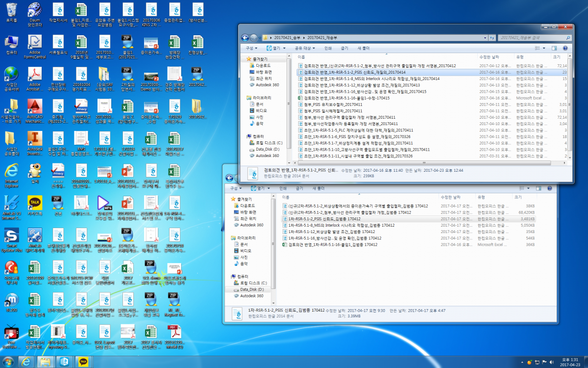Select file 1차-RSR-5.1-8_MIS의 Interlock 시나리오 적합성_김범종
The image size is (588, 368).
pos(338,225)
